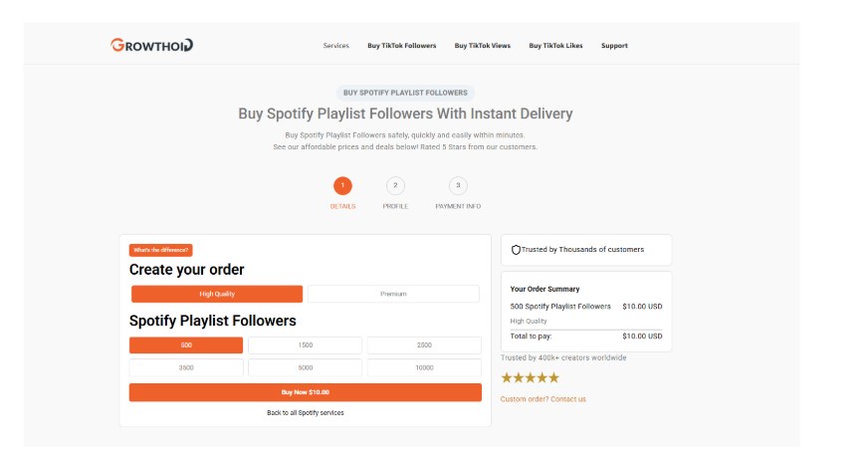Go to step 2 Profile circle

coord(395,185)
